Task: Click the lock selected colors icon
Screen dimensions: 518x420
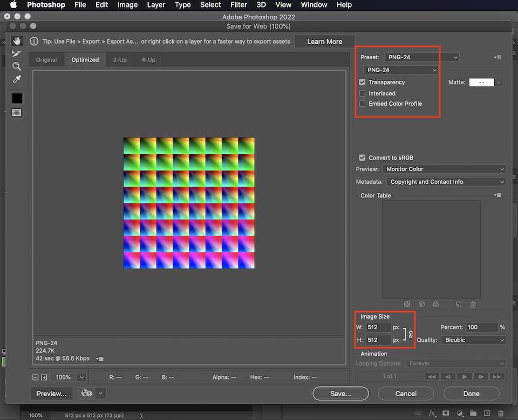Action: pos(436,304)
